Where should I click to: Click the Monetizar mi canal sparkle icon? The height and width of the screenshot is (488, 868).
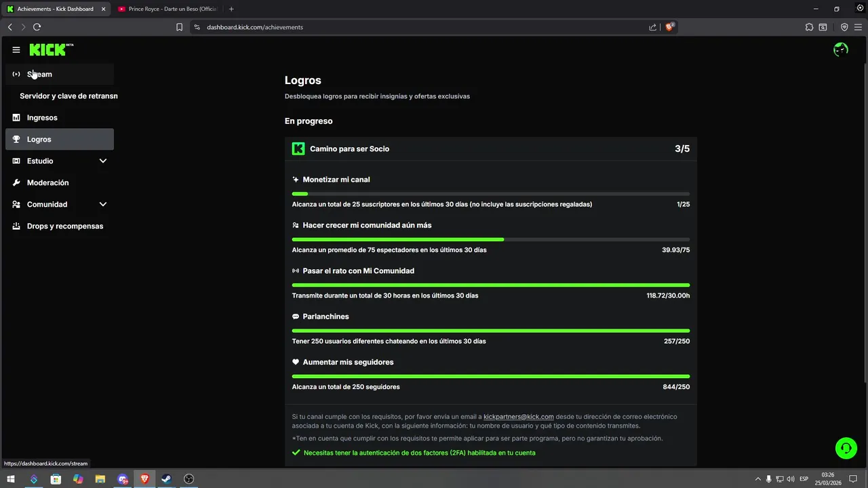pyautogui.click(x=296, y=180)
